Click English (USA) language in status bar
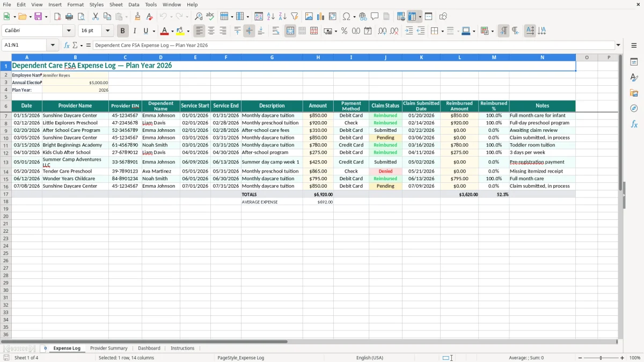Image resolution: width=644 pixels, height=362 pixels. [370, 358]
